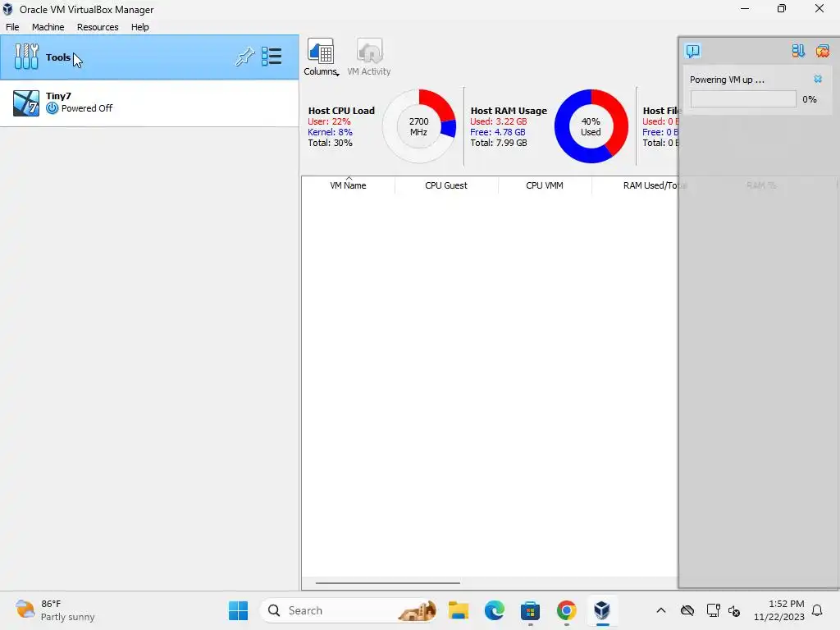Open the Columns dropdown
Screen dimensions: 840x630
tap(321, 57)
